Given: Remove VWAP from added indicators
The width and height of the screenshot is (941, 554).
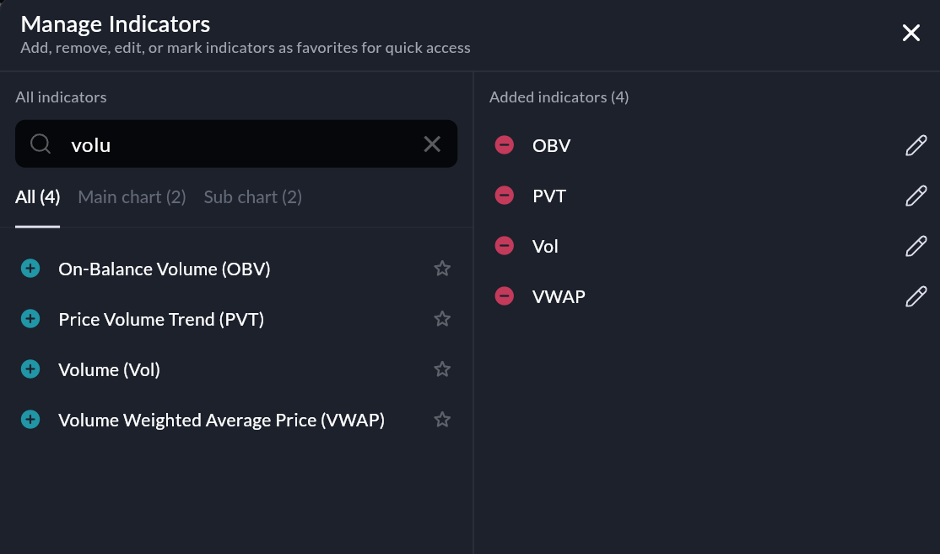Looking at the screenshot, I should (x=505, y=296).
